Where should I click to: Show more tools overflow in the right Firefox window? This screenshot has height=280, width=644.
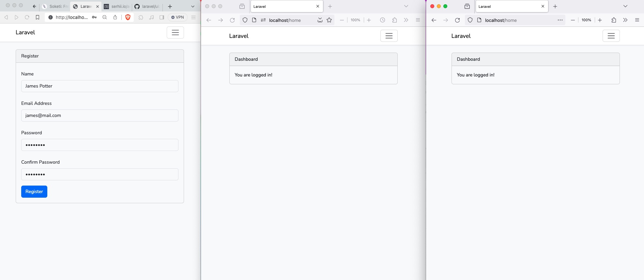(x=625, y=20)
